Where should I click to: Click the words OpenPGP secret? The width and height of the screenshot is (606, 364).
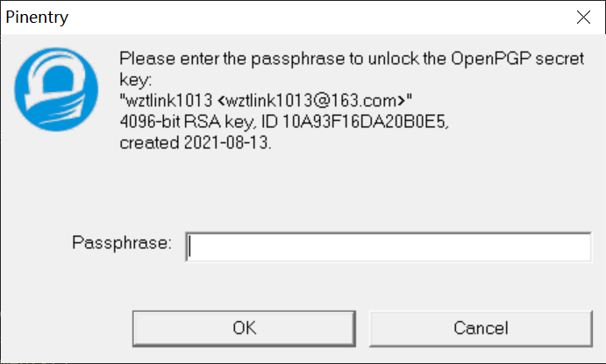coord(517,59)
